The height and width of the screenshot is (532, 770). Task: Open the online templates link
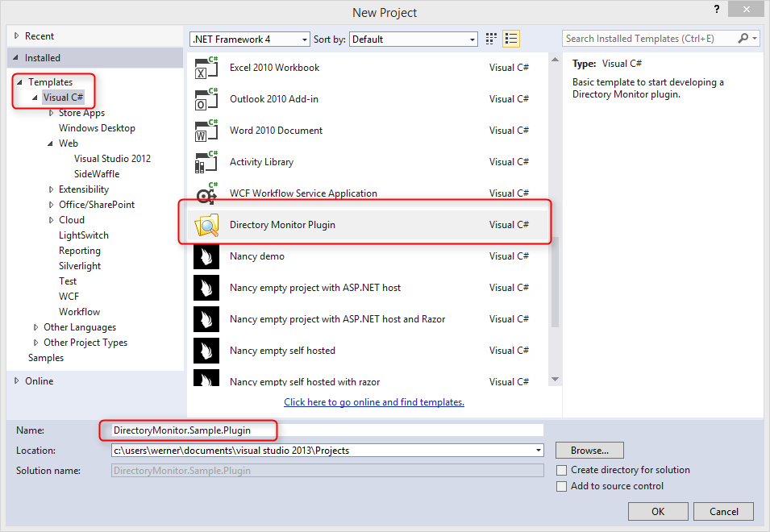[374, 402]
